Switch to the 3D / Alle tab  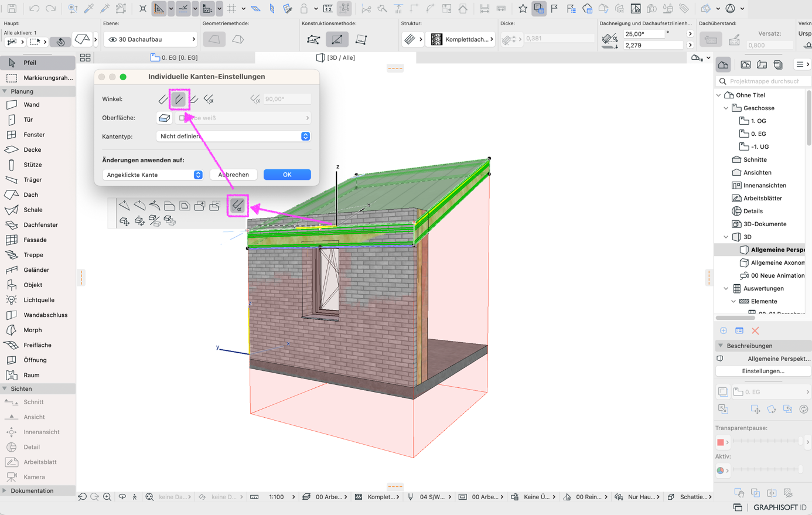pyautogui.click(x=336, y=57)
